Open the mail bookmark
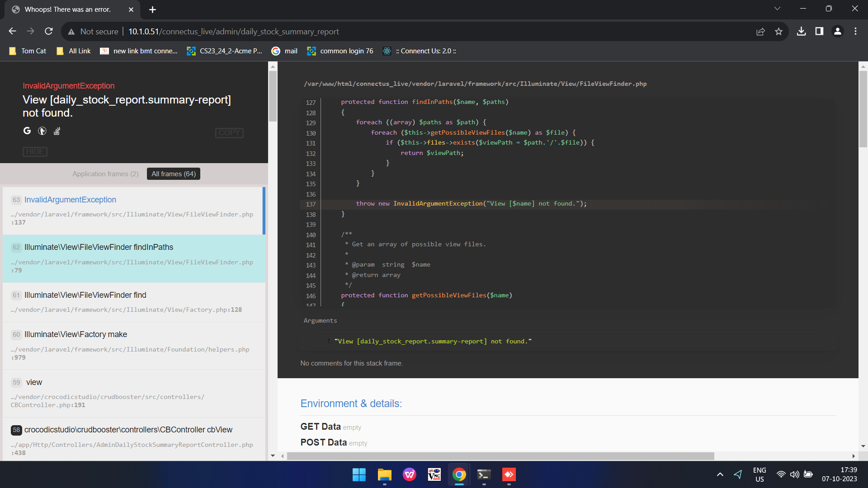868x488 pixels. tap(284, 51)
